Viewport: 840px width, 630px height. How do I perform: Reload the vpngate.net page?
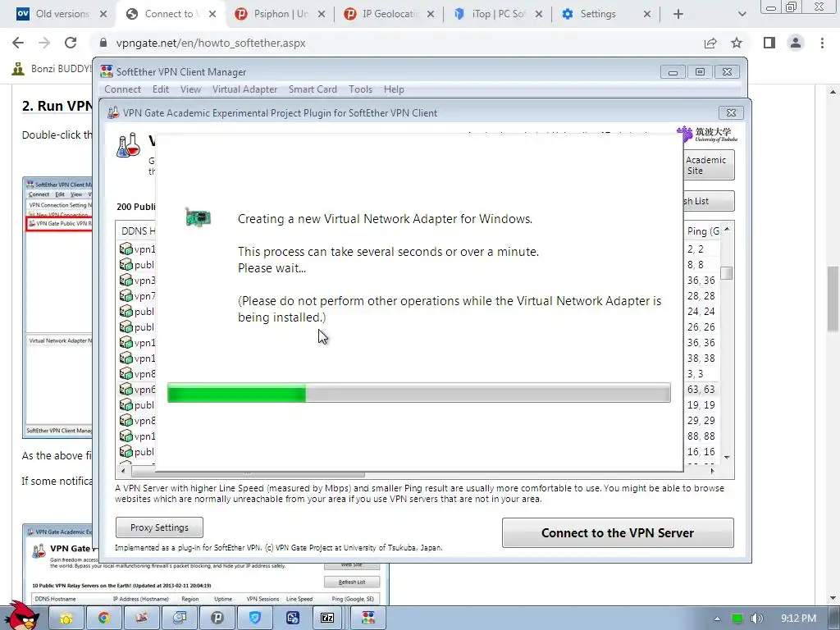pyautogui.click(x=71, y=43)
